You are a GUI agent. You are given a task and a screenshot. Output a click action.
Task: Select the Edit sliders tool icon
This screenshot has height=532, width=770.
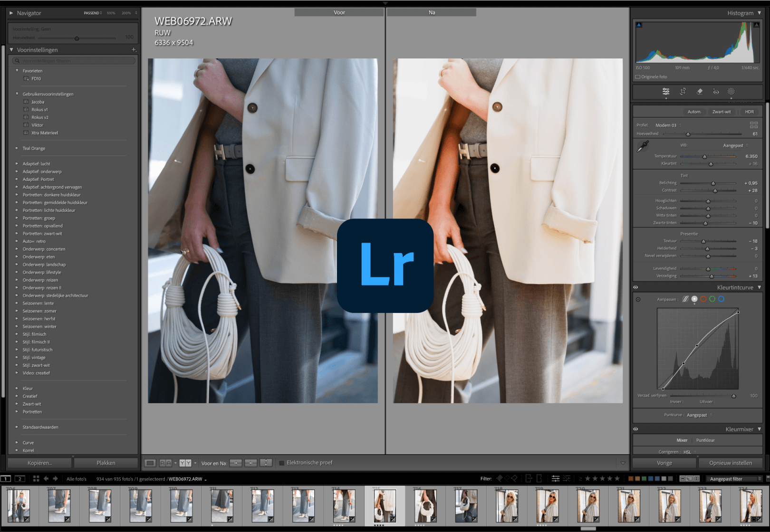click(666, 92)
